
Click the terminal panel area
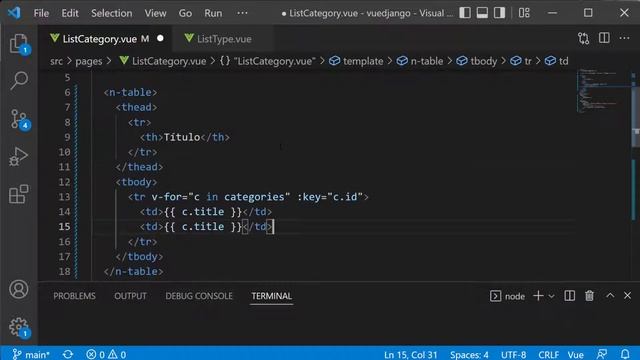click(x=339, y=325)
